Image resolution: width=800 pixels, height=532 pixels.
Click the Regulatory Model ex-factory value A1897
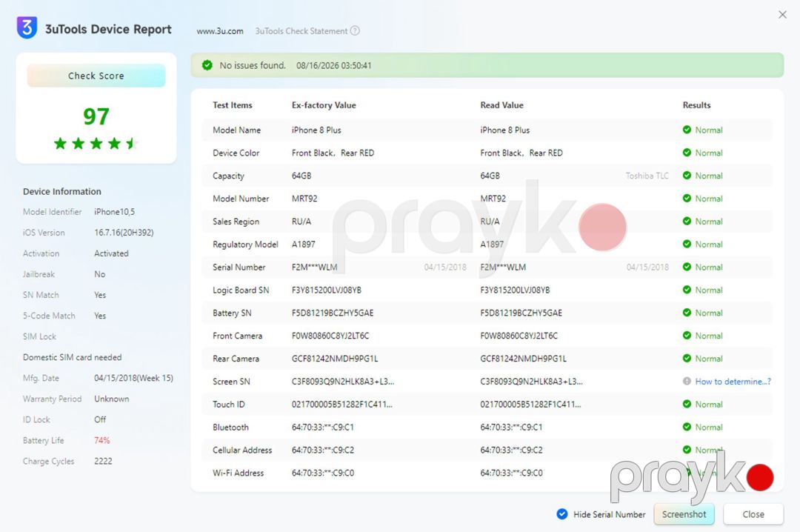[x=304, y=244]
